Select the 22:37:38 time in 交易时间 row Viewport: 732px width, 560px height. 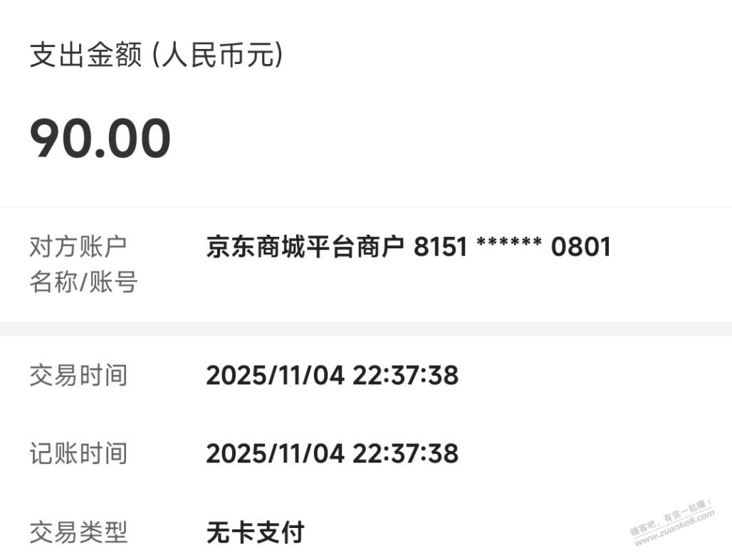[404, 375]
